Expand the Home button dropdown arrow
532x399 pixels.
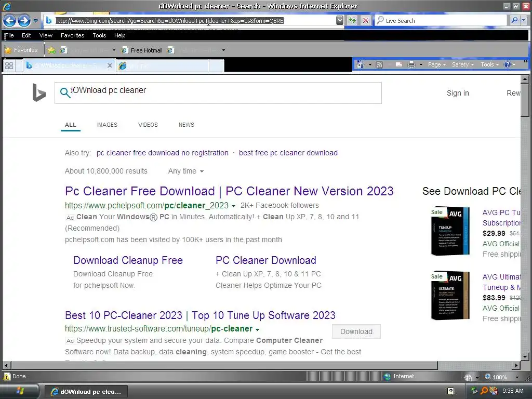tap(370, 64)
